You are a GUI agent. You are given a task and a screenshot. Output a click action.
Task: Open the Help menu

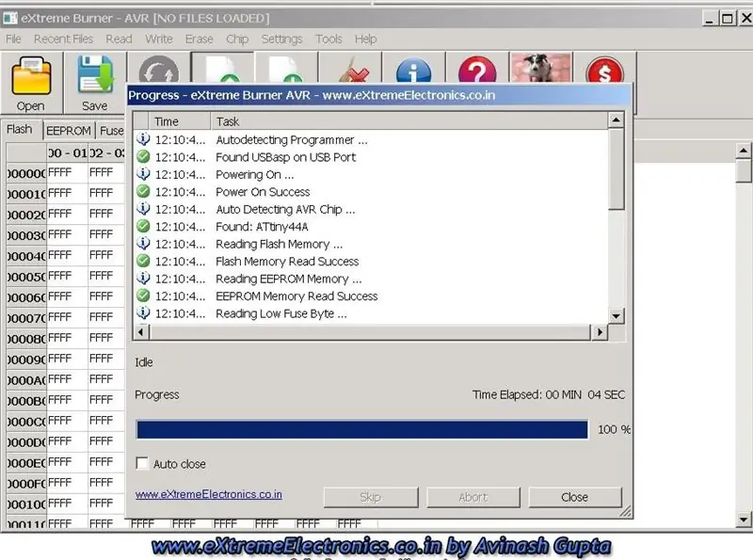[x=365, y=39]
